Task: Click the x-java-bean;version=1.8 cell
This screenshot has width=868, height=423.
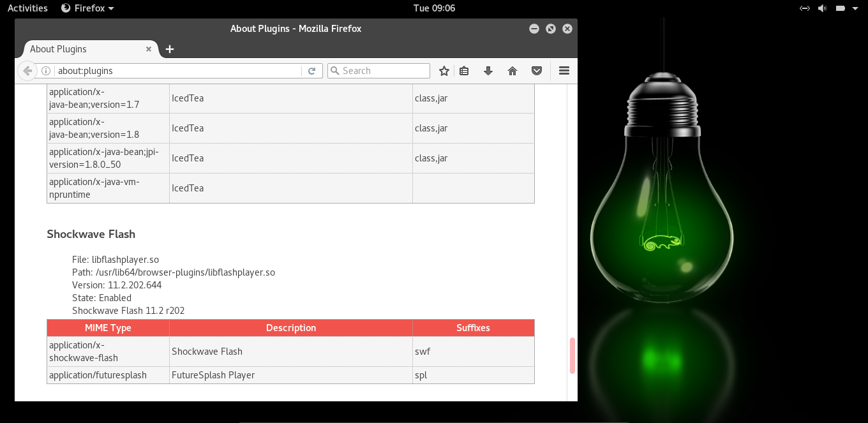Action: coord(108,128)
